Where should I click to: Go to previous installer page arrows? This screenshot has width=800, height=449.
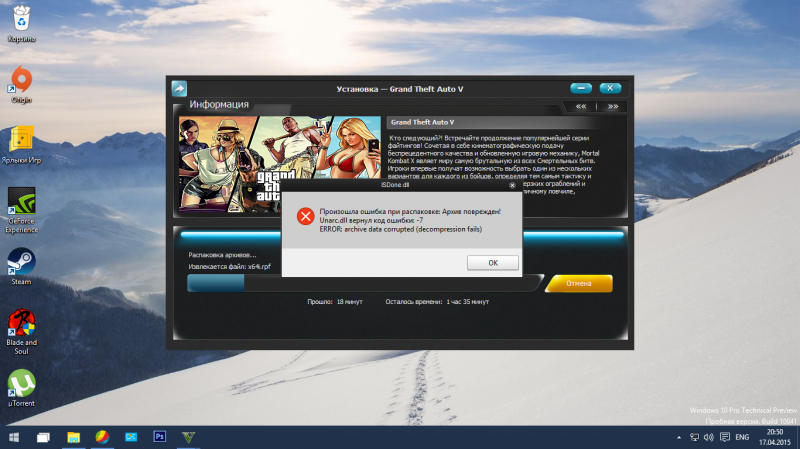[x=581, y=106]
